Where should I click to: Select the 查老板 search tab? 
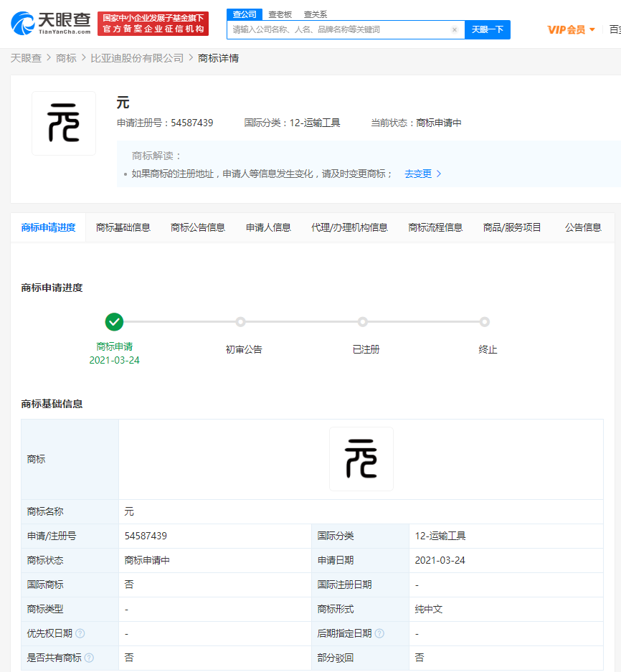[x=280, y=14]
